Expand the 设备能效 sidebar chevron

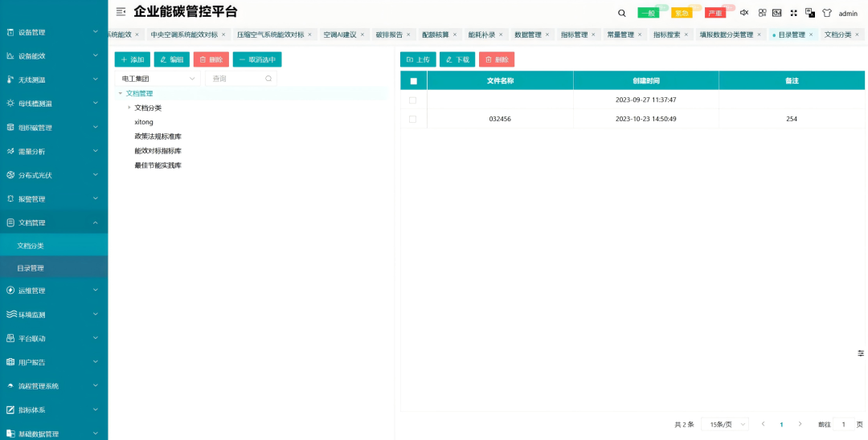[x=95, y=56]
